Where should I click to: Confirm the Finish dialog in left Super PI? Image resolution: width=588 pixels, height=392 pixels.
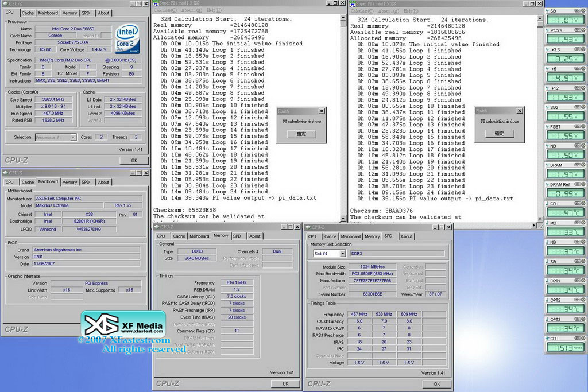tap(301, 134)
